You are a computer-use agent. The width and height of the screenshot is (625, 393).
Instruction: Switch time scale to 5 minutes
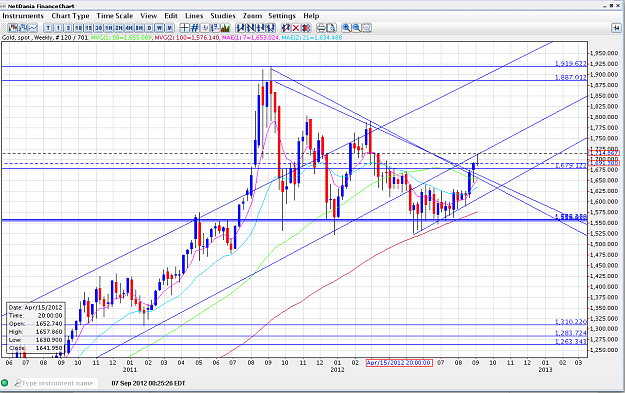click(69, 28)
